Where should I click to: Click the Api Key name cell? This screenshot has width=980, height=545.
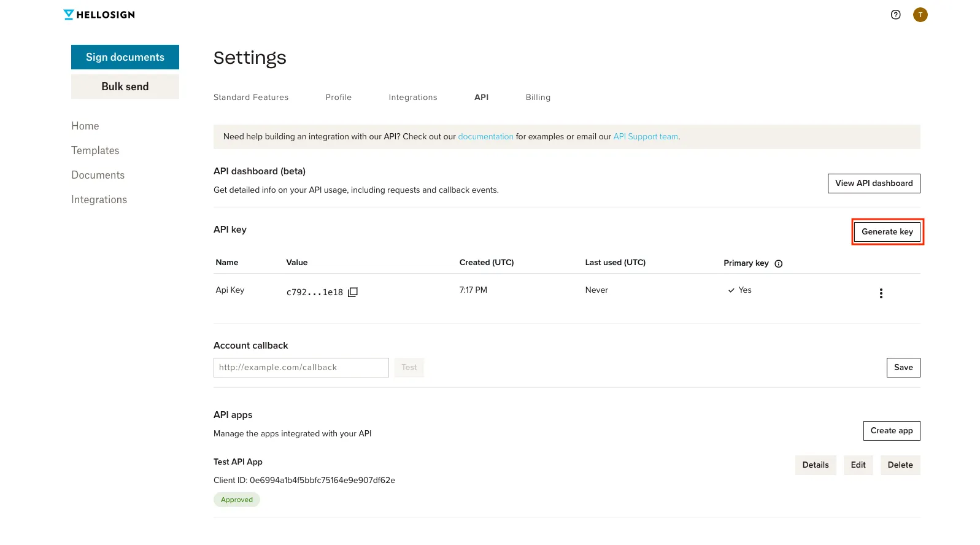pos(230,290)
